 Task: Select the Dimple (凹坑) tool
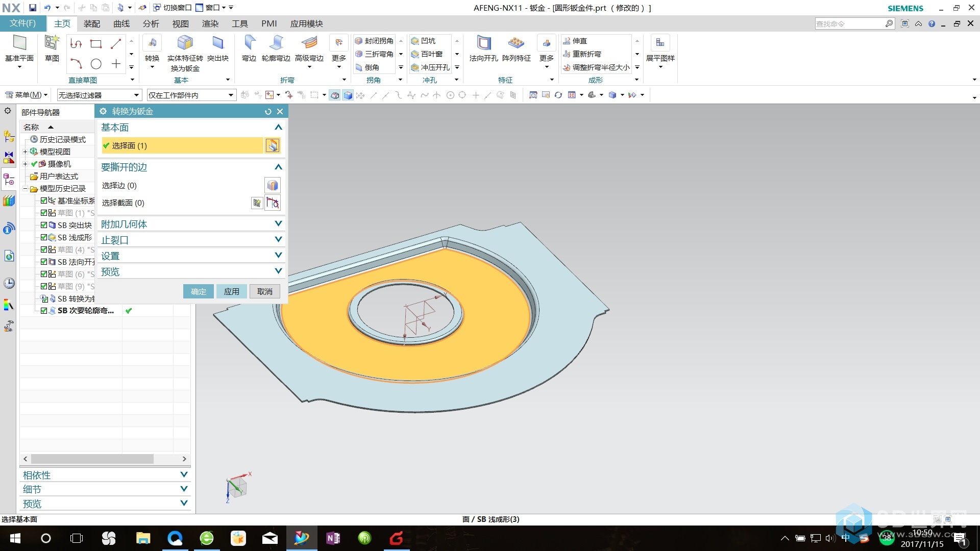(424, 41)
